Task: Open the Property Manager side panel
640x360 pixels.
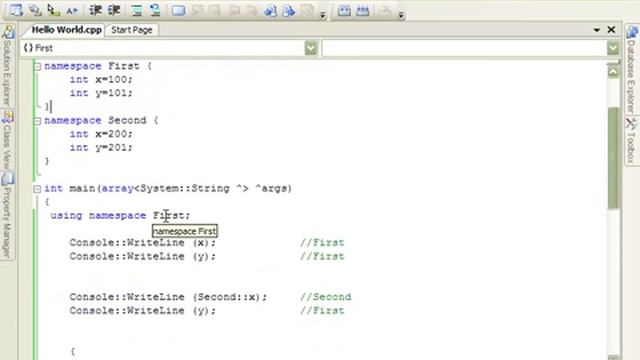Action: pos(7,216)
